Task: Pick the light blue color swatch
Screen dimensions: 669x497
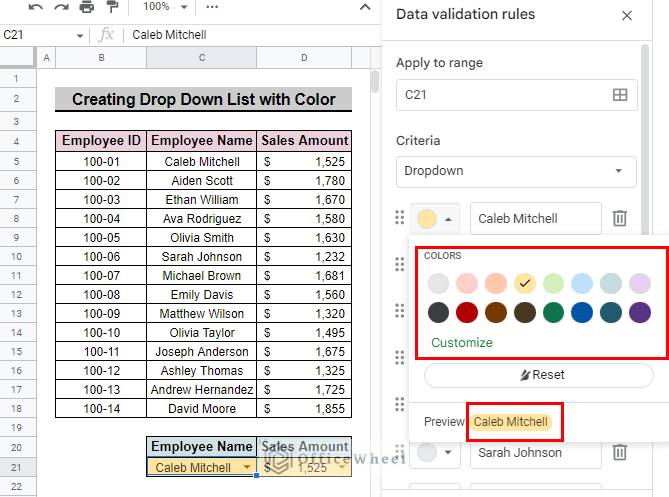Action: pyautogui.click(x=582, y=284)
